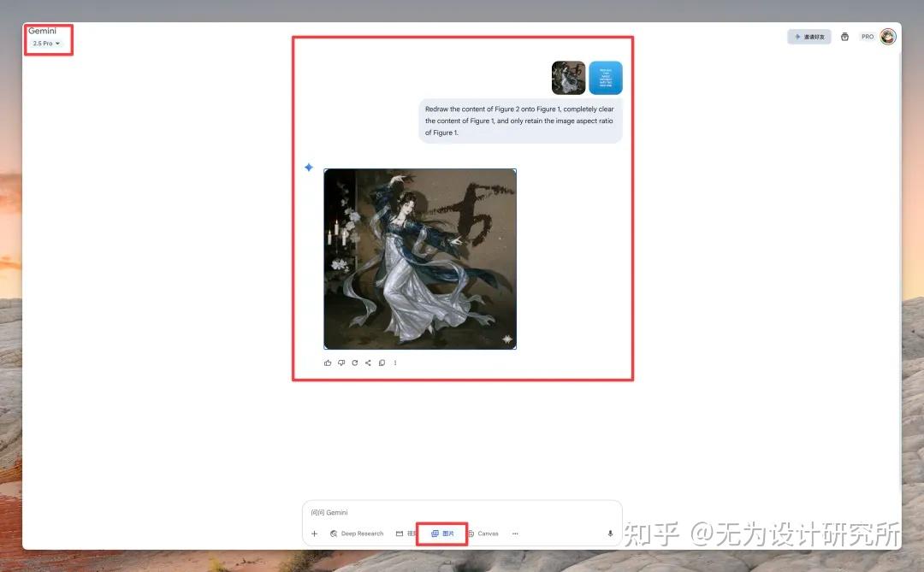Open the Gems archive icon in header

[x=844, y=37]
